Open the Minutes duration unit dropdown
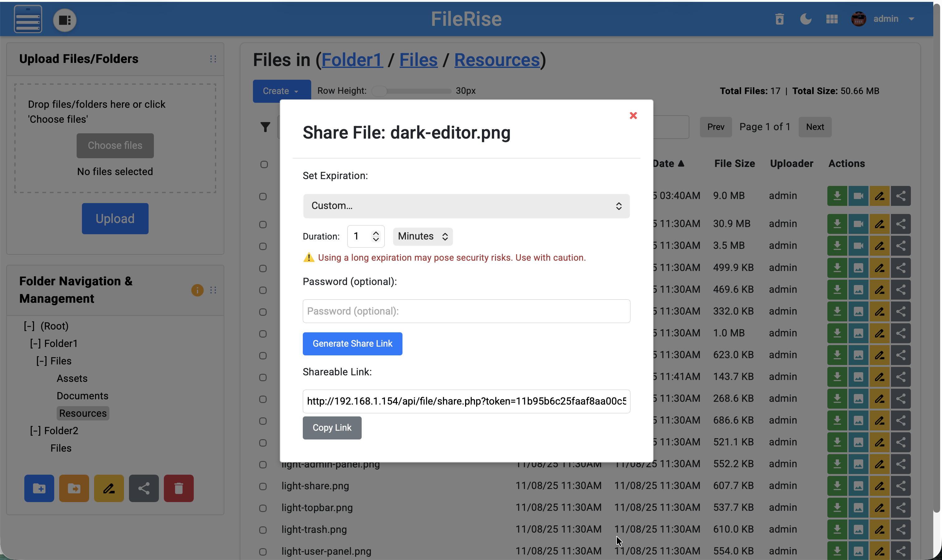942x560 pixels. coord(423,237)
